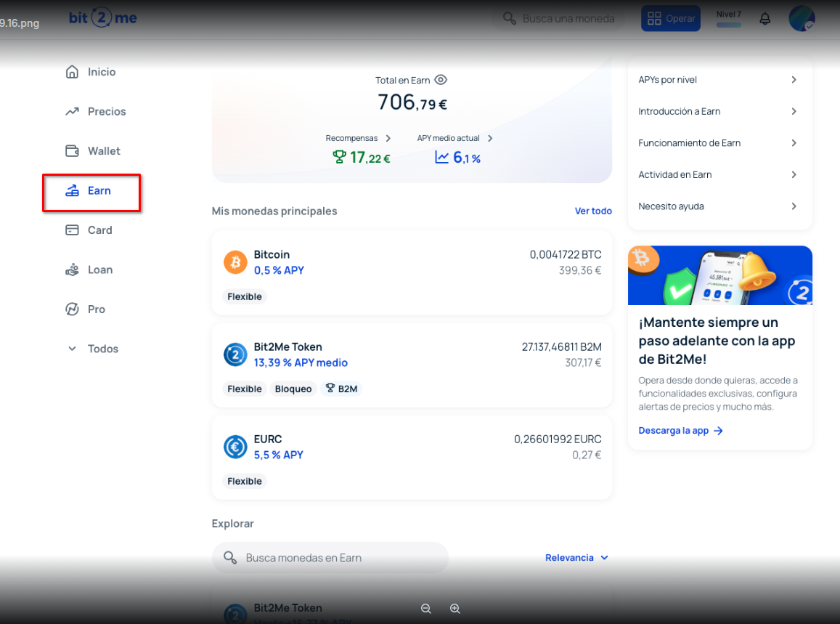The width and height of the screenshot is (840, 624).
Task: Click Flexible tag on Bit2Me Token card
Action: (x=244, y=389)
